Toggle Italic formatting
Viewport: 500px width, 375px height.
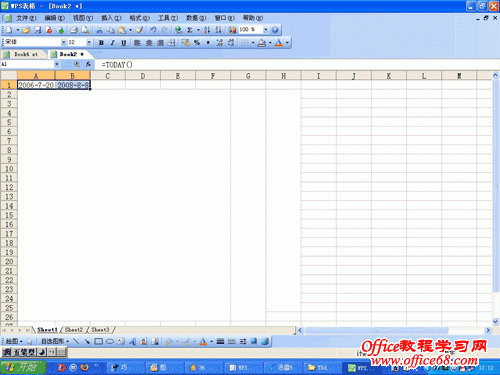point(112,43)
